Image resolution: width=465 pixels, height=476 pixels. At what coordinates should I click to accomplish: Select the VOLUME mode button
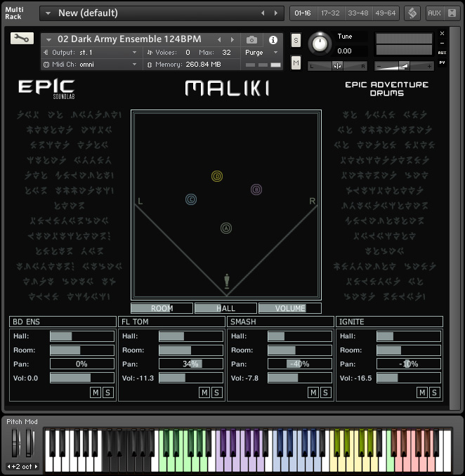(290, 308)
